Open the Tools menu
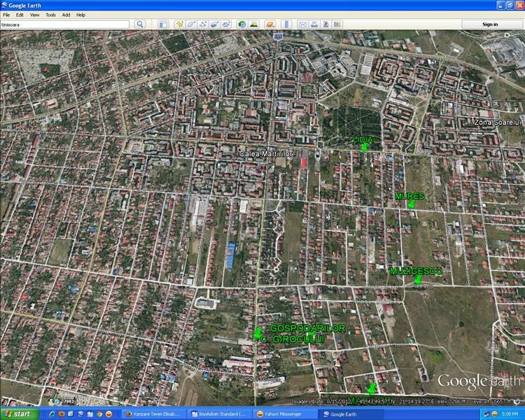This screenshot has height=420, width=525. point(50,15)
